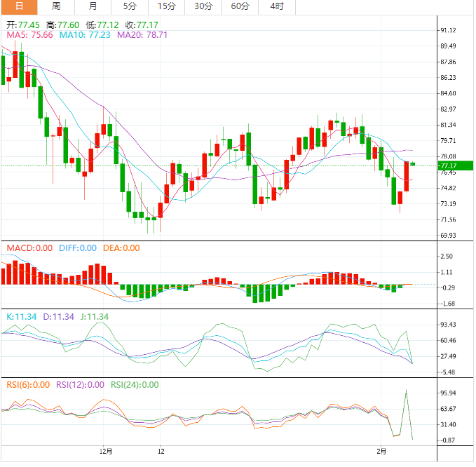The height and width of the screenshot is (467, 476).
Task: Open the 30分 timeframe tab
Action: 203,7
